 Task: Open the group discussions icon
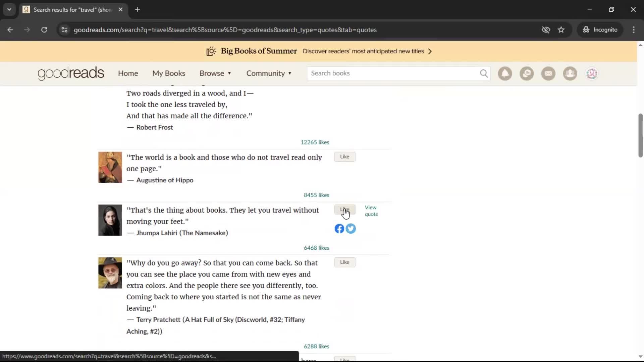tap(527, 73)
